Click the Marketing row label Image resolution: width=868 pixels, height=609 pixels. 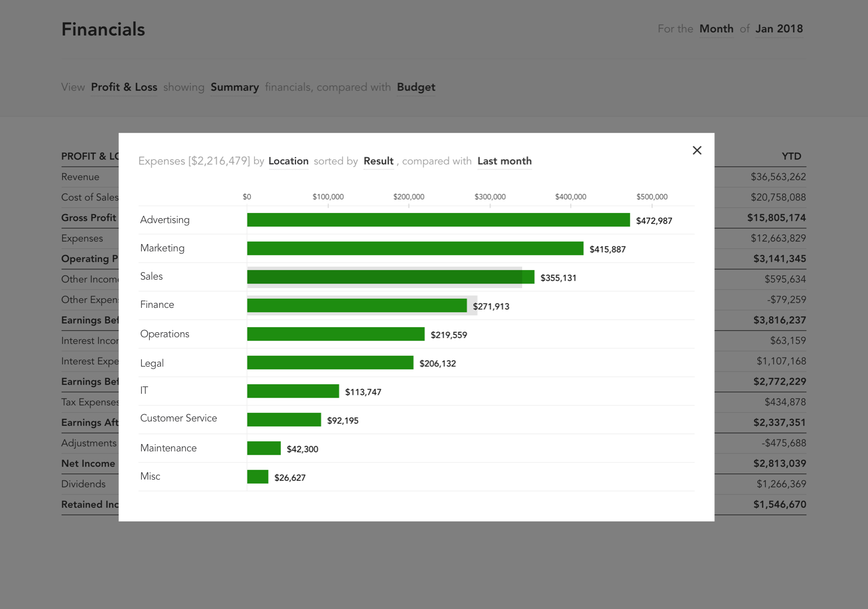[x=162, y=248]
